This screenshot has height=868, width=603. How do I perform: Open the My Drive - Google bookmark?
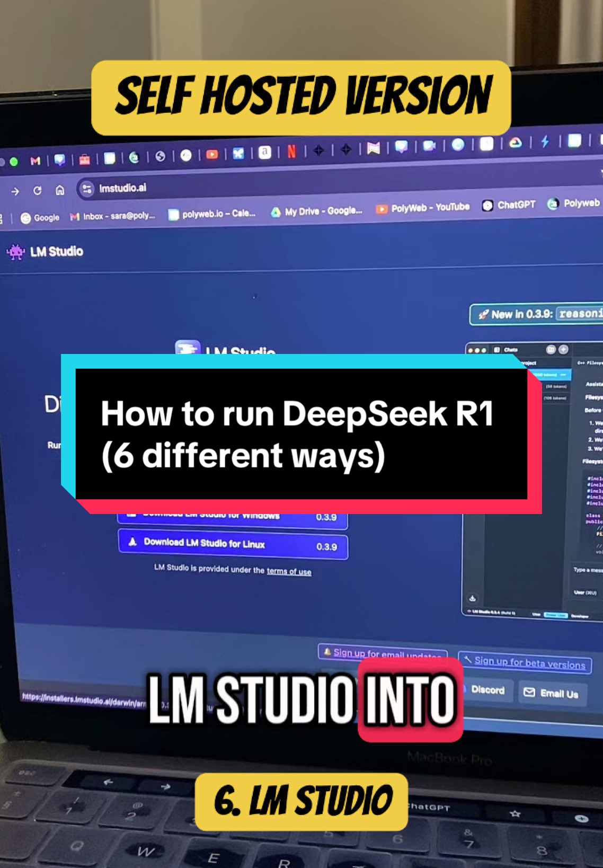tap(317, 211)
